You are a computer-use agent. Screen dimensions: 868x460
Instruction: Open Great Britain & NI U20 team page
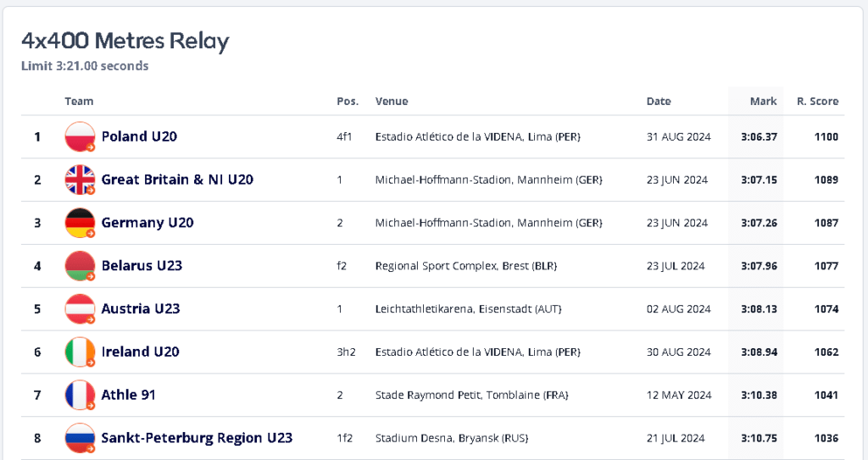point(177,180)
